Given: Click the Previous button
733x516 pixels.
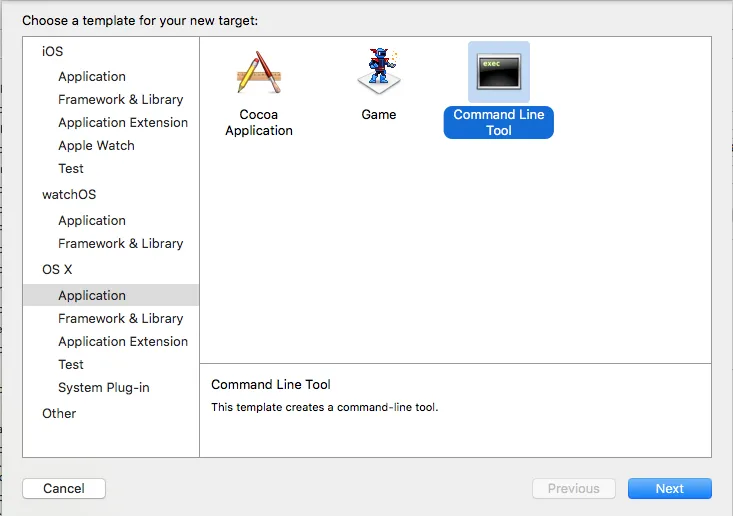Looking at the screenshot, I should (x=574, y=488).
